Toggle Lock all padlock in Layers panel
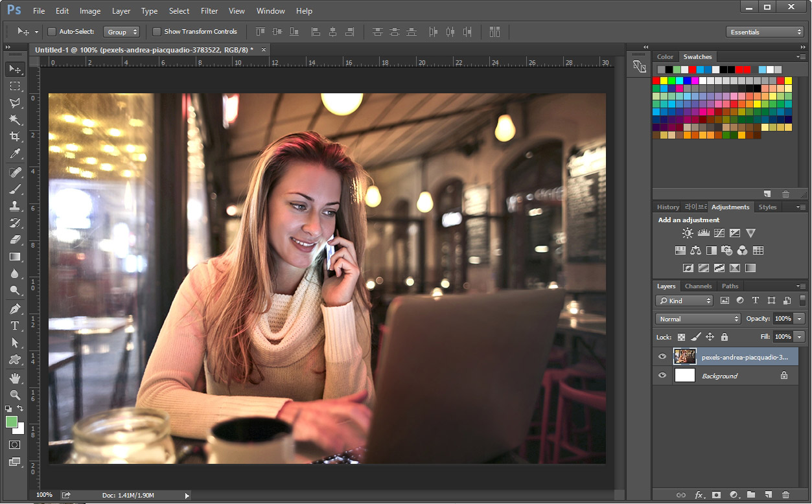This screenshot has width=812, height=504. click(725, 337)
